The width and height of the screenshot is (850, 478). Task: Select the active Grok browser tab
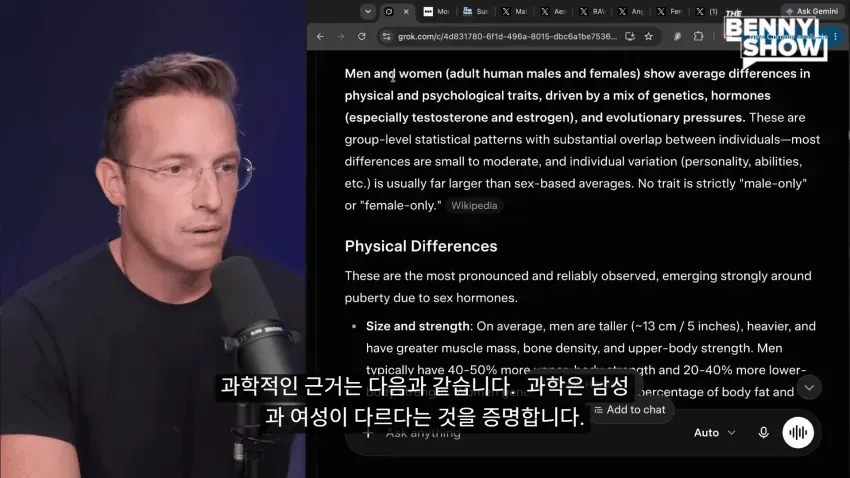coord(397,11)
